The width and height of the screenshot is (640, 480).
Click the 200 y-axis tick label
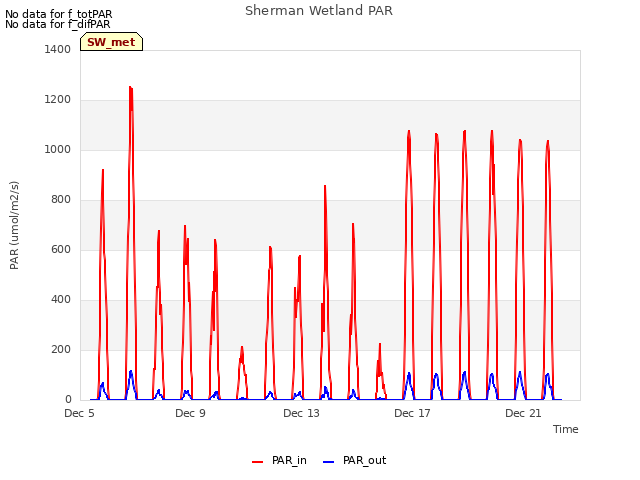pyautogui.click(x=61, y=349)
